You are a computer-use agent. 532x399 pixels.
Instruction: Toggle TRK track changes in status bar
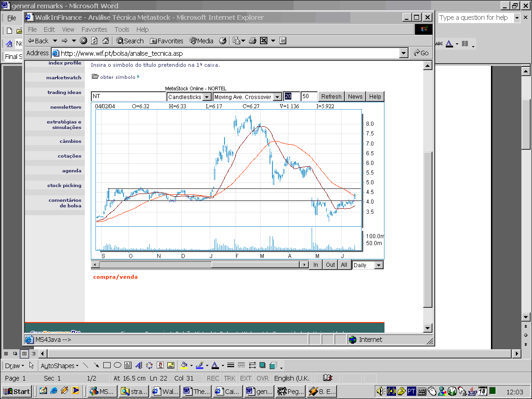pos(229,378)
